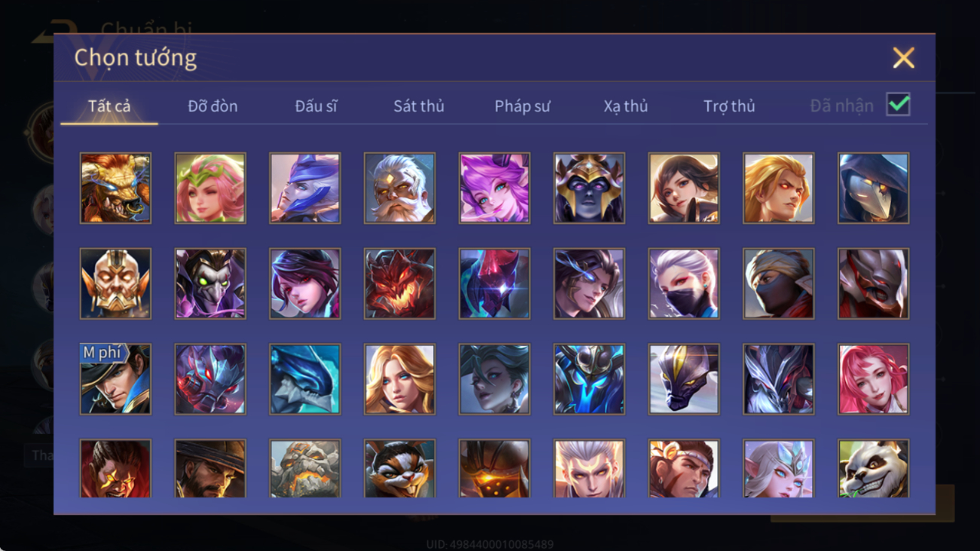The image size is (980, 551).
Task: View the Đấu sĩ tab
Action: 316,106
